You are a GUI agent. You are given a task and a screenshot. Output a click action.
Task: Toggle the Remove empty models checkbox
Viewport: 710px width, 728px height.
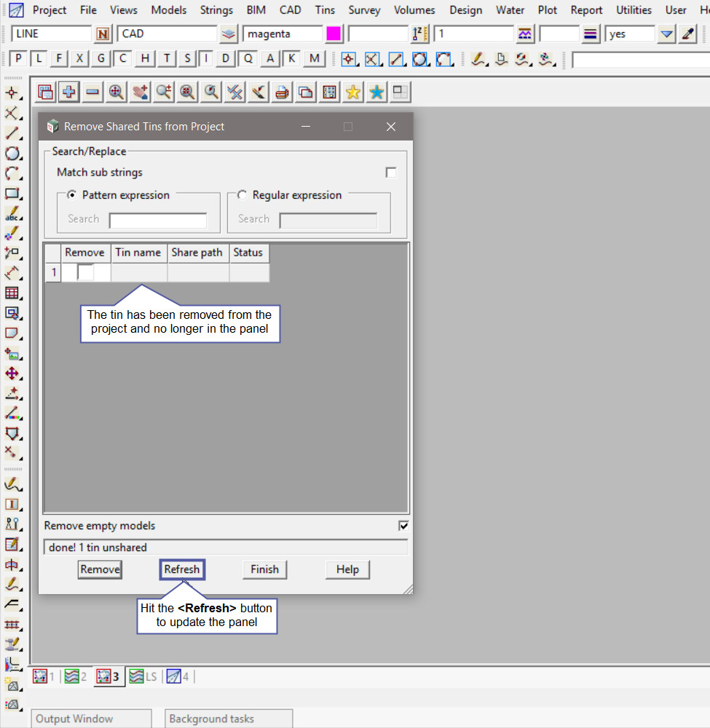coord(403,526)
